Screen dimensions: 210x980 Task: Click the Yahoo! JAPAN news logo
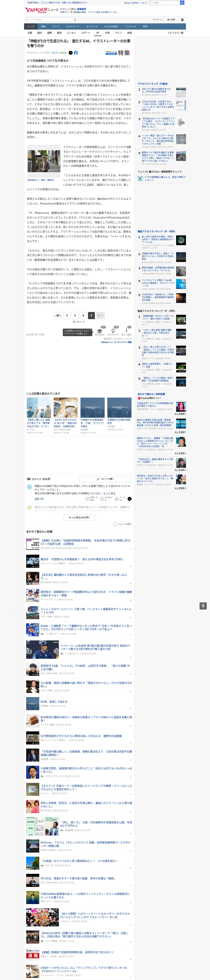42,11
